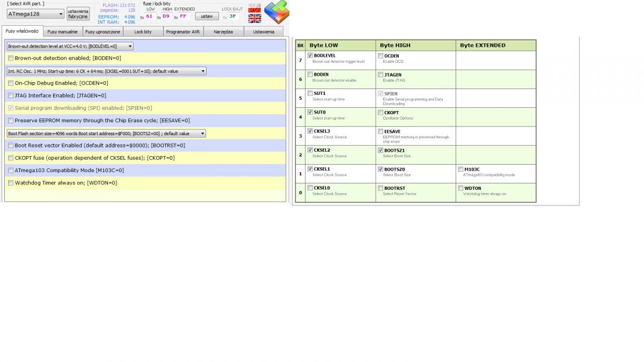Open the 'Lock bity' tab
This screenshot has height=362, width=644.
[143, 32]
